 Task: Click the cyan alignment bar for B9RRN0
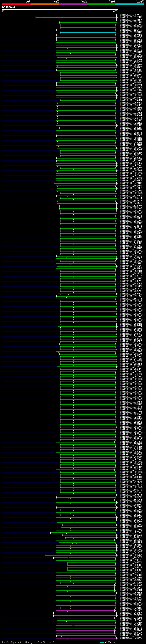point(88,32)
